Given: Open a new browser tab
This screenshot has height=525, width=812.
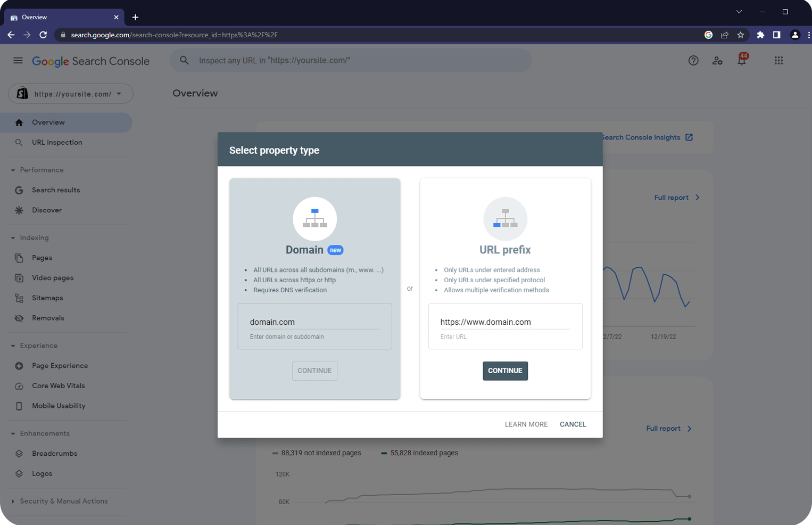Looking at the screenshot, I should [135, 18].
